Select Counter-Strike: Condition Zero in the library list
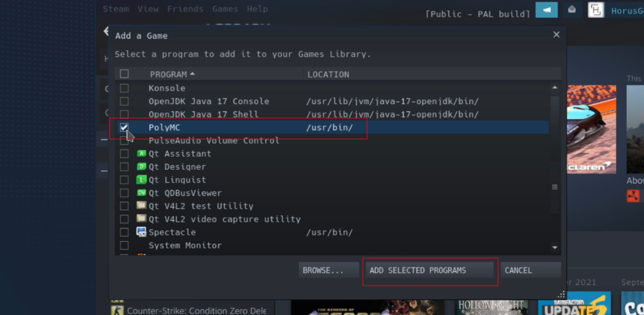 [197, 310]
